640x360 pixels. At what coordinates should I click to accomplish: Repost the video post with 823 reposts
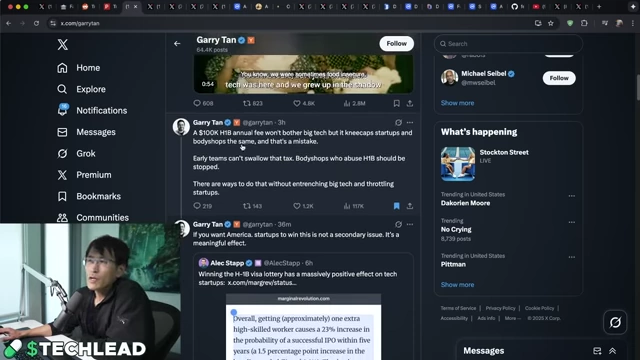coord(253,103)
